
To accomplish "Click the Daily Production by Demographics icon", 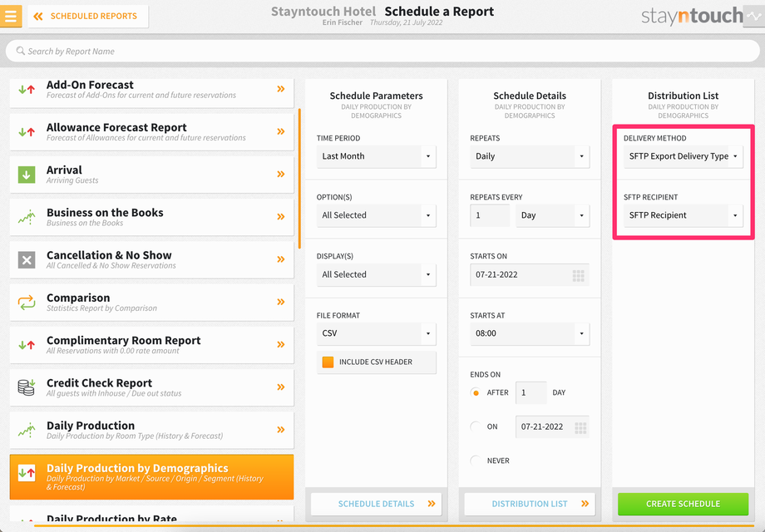I will point(27,472).
